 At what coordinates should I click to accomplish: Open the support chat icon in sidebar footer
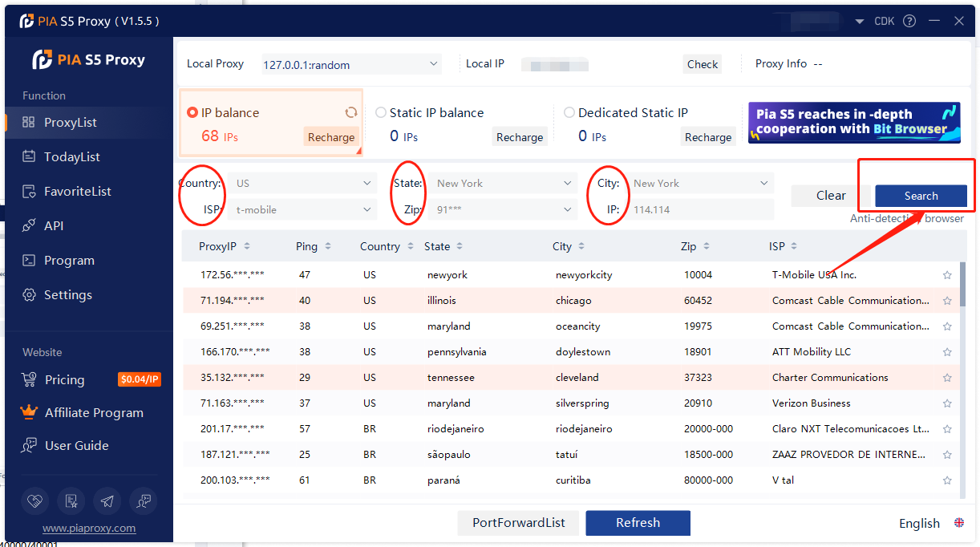pos(144,500)
